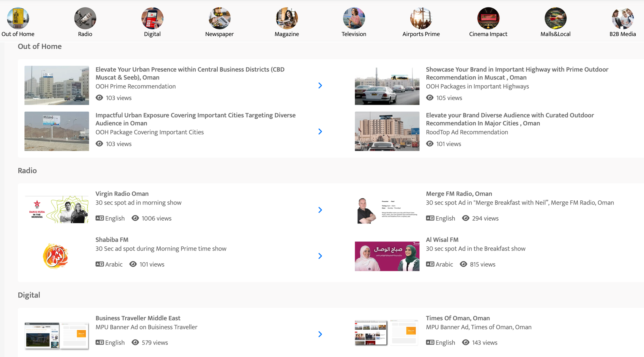Click the language icon on Virgin Radio Oman
644x357 pixels.
[99, 218]
